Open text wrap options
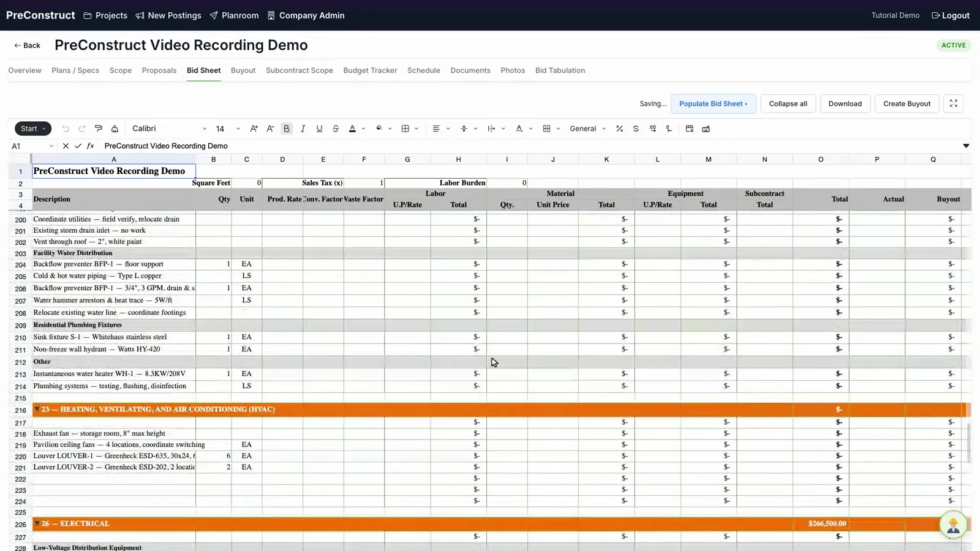 [491, 129]
